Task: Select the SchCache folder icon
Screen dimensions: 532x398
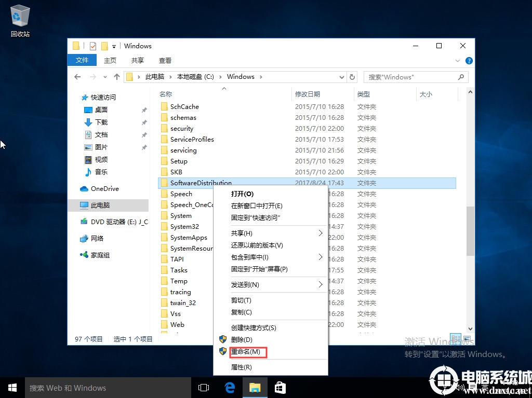Action: pyautogui.click(x=164, y=107)
